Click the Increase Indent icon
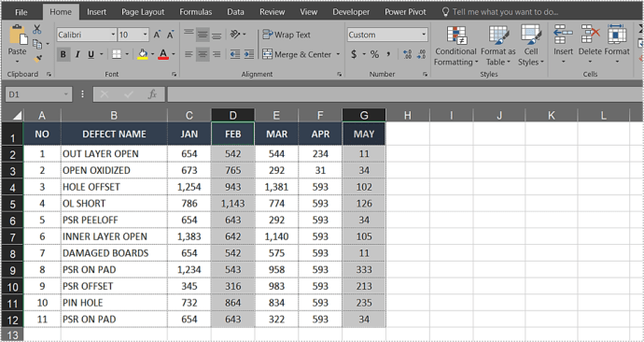644x342 pixels. pos(249,54)
